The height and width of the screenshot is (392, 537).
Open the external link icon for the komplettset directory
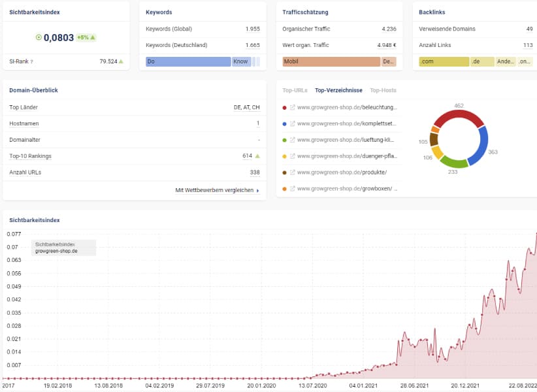293,123
